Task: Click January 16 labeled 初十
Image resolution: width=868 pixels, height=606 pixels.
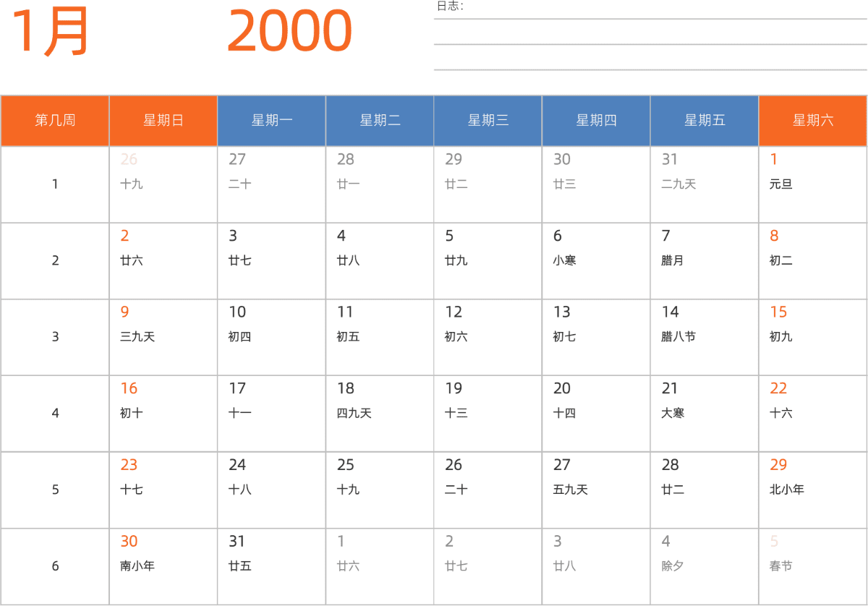Action: point(163,414)
